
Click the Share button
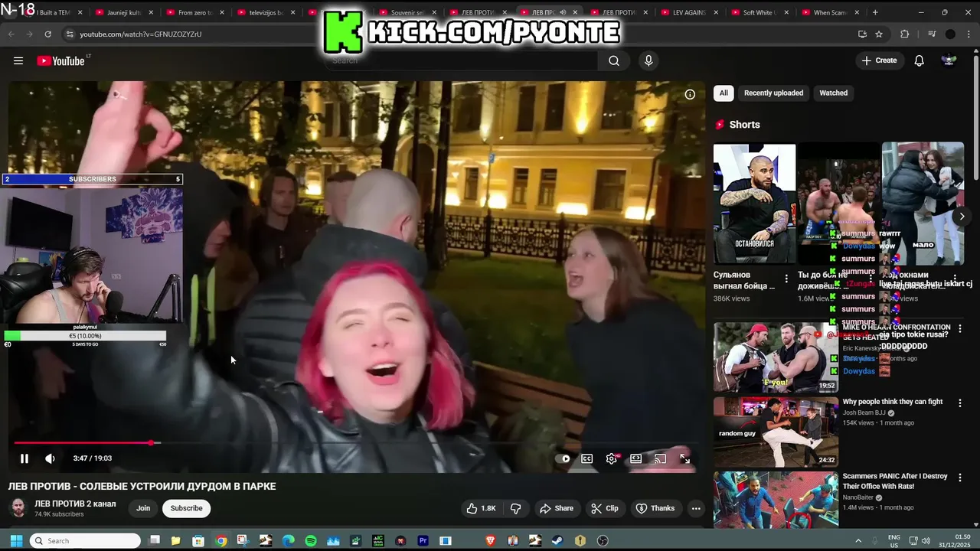coord(557,508)
